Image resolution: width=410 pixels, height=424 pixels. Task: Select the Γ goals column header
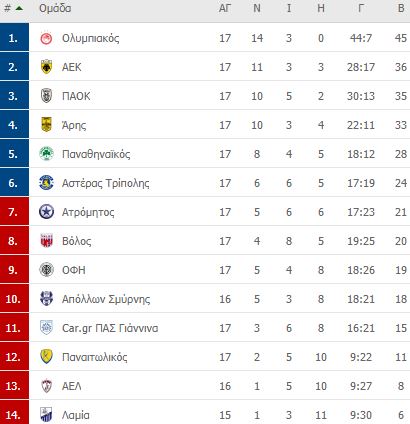click(361, 8)
